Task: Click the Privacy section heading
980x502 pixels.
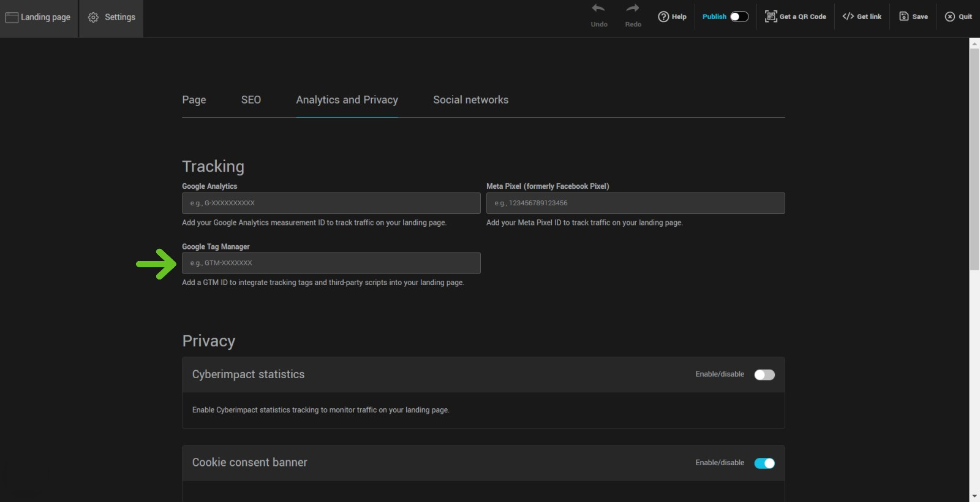Action: [x=209, y=341]
